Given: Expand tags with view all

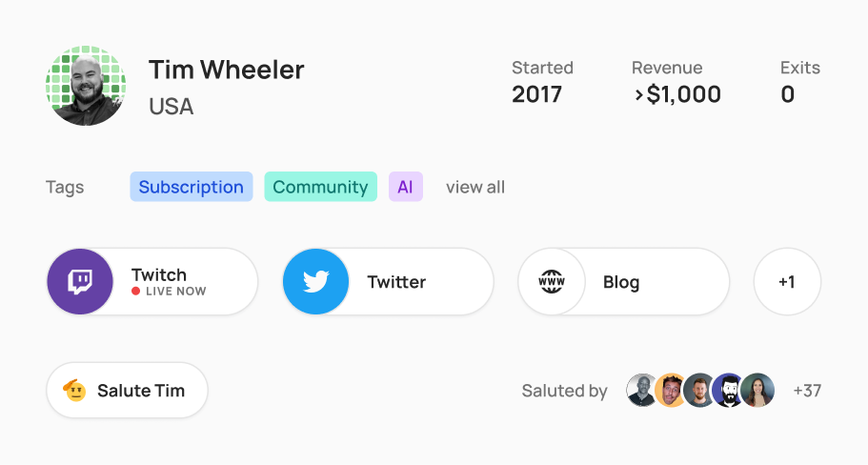Looking at the screenshot, I should coord(475,187).
